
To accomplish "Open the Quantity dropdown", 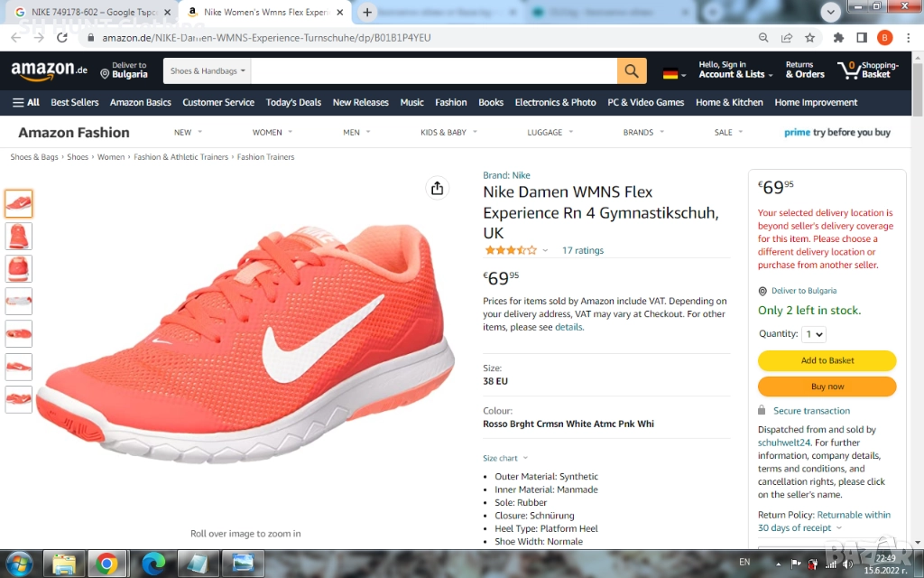I will click(x=814, y=334).
